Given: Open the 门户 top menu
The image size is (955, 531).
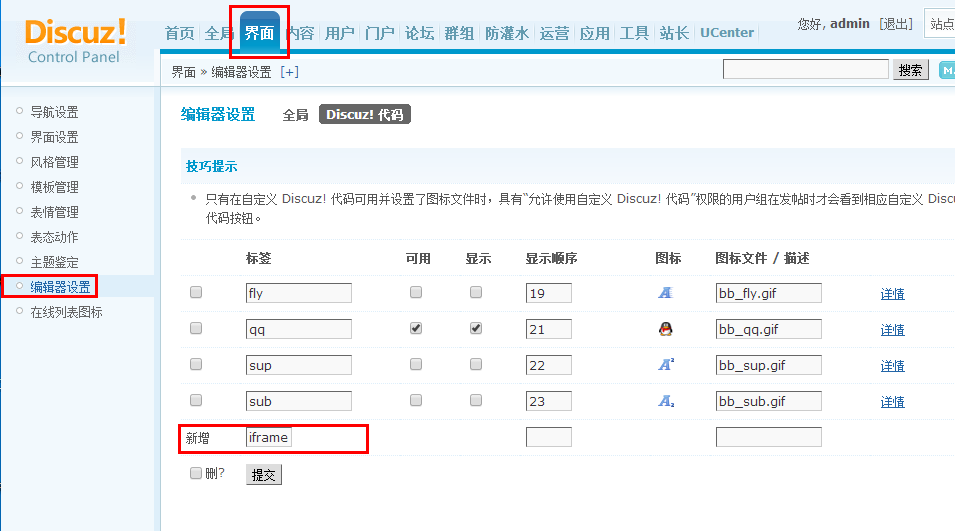Looking at the screenshot, I should click(380, 33).
